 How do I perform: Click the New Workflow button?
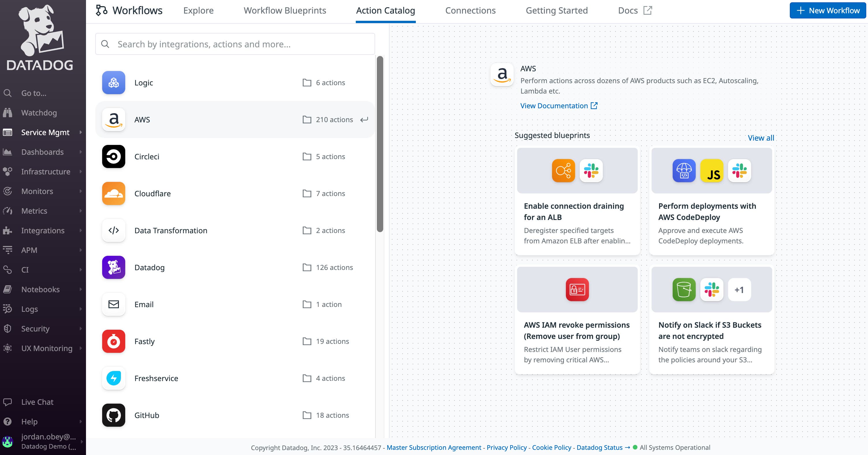coord(827,10)
